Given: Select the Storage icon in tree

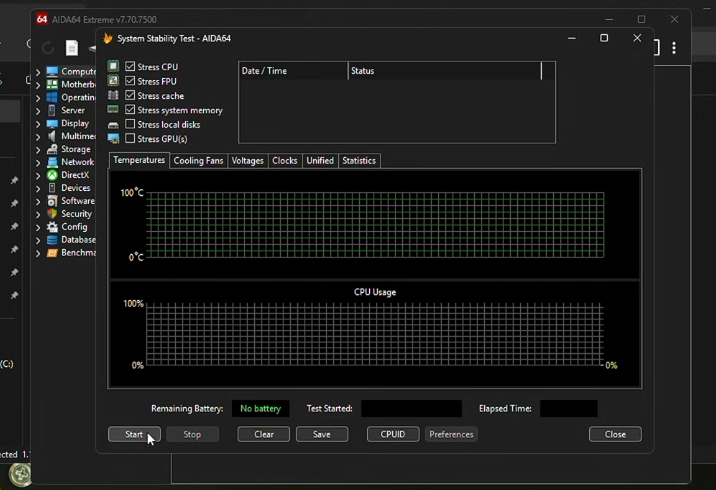Looking at the screenshot, I should 53,149.
